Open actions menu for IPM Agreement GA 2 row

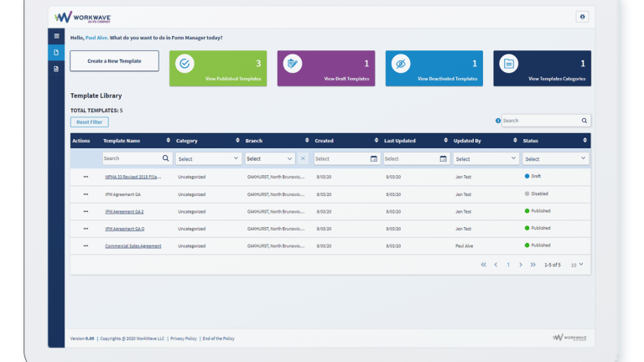pyautogui.click(x=86, y=211)
